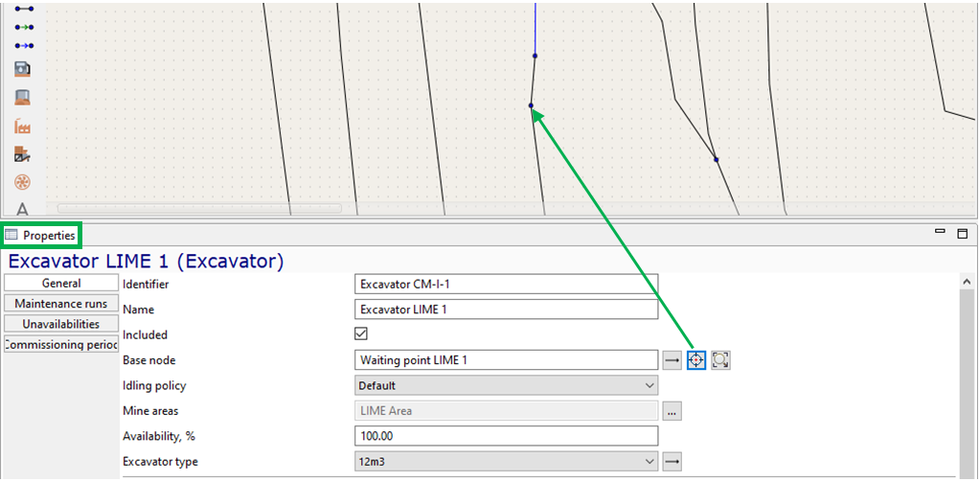
Task: Select the upper node on the blue segment
Action: tap(535, 56)
